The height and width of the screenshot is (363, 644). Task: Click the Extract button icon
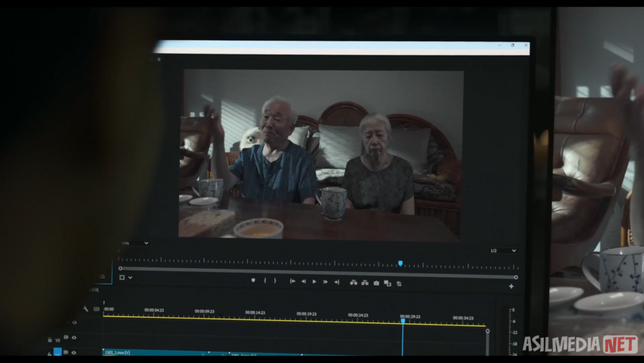pyautogui.click(x=365, y=282)
